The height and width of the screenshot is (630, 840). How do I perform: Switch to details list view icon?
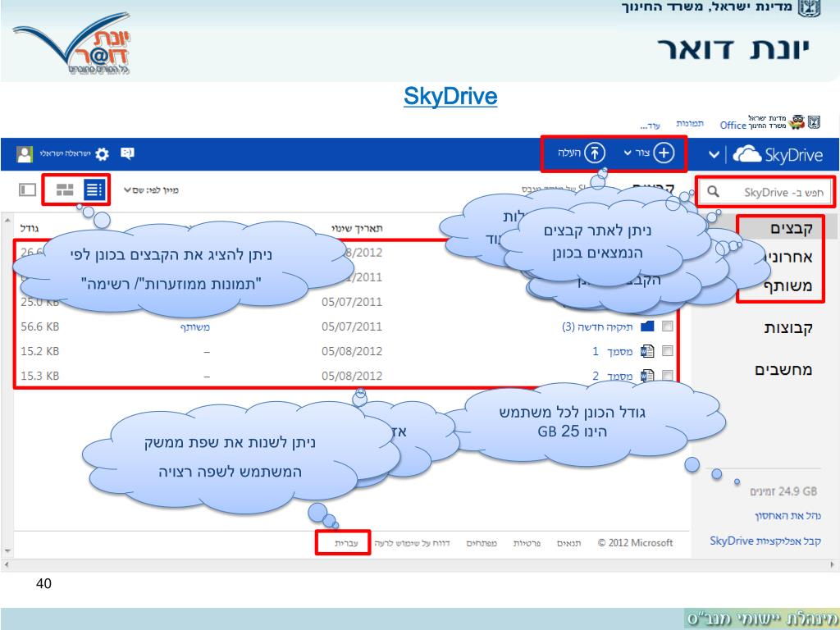pos(94,189)
